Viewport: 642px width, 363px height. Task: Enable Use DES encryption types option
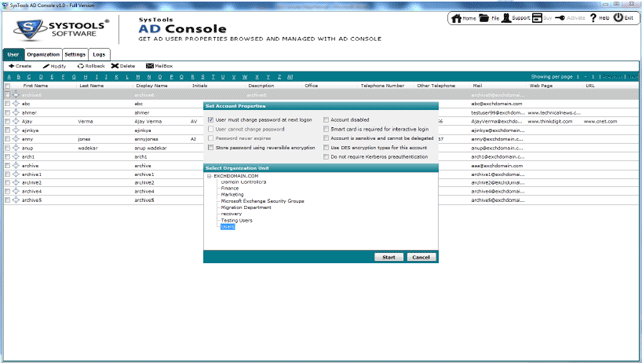pyautogui.click(x=326, y=147)
